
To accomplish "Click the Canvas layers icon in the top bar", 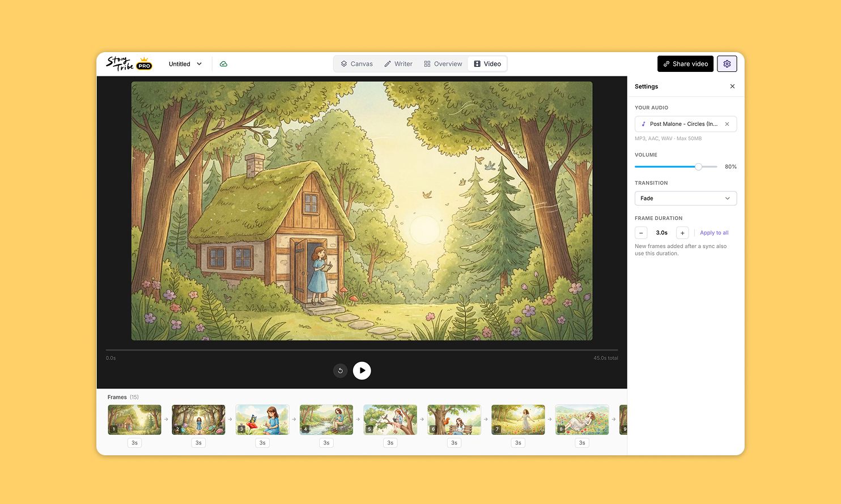I will (345, 63).
